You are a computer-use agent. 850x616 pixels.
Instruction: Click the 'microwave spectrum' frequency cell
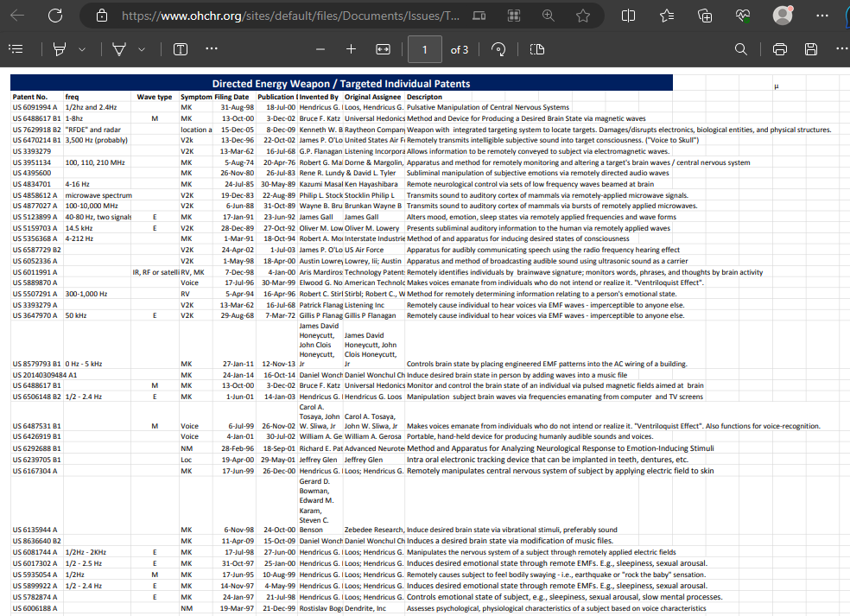click(98, 195)
